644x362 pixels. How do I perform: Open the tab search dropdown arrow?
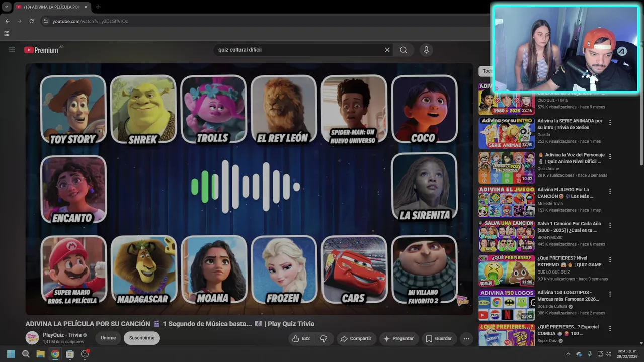coord(7,7)
